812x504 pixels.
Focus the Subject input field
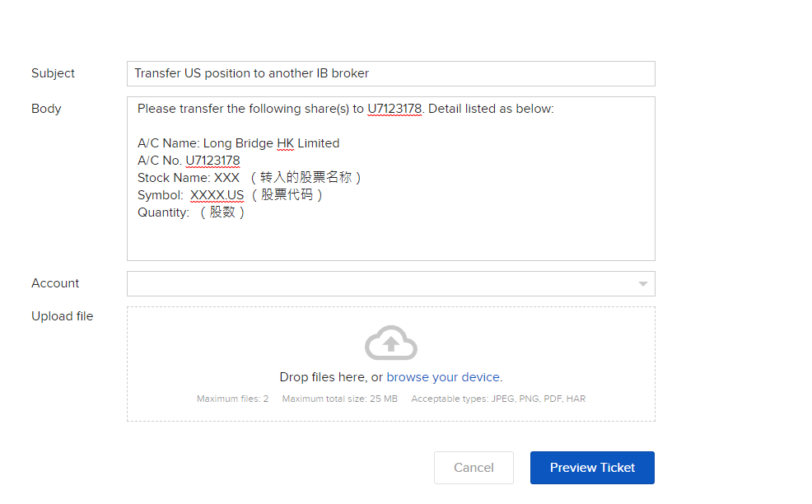(391, 73)
